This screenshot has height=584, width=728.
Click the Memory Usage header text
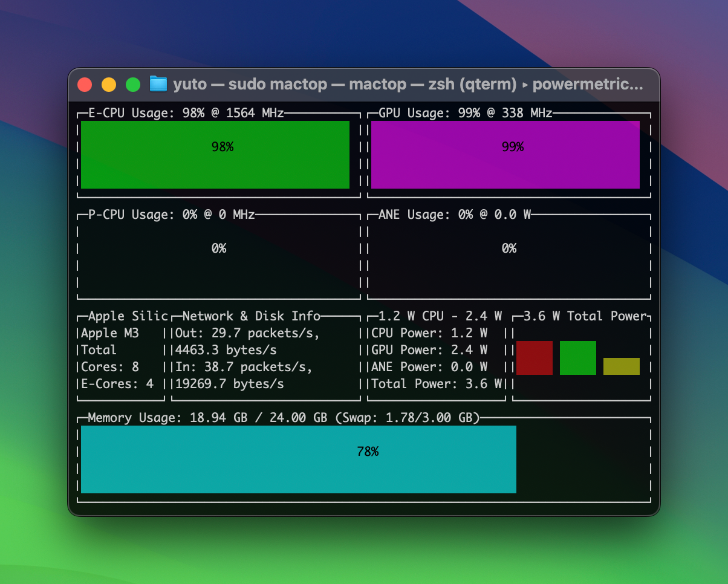click(284, 418)
